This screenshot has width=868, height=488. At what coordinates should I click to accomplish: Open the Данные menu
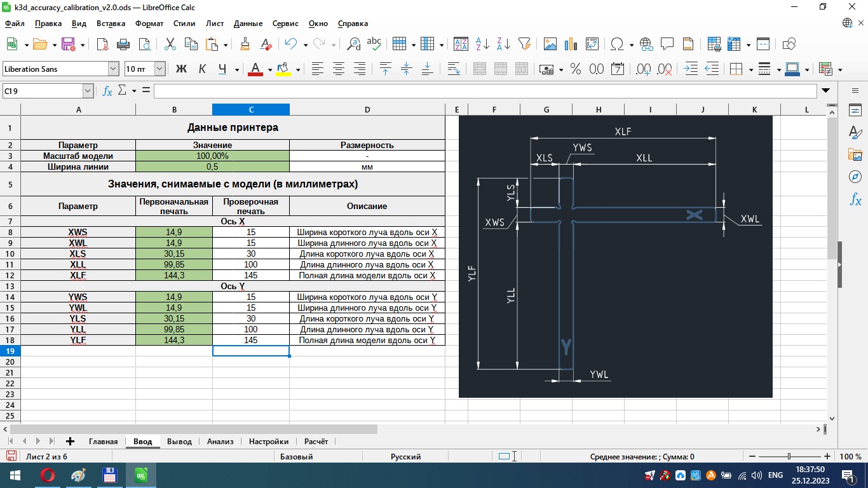(248, 24)
